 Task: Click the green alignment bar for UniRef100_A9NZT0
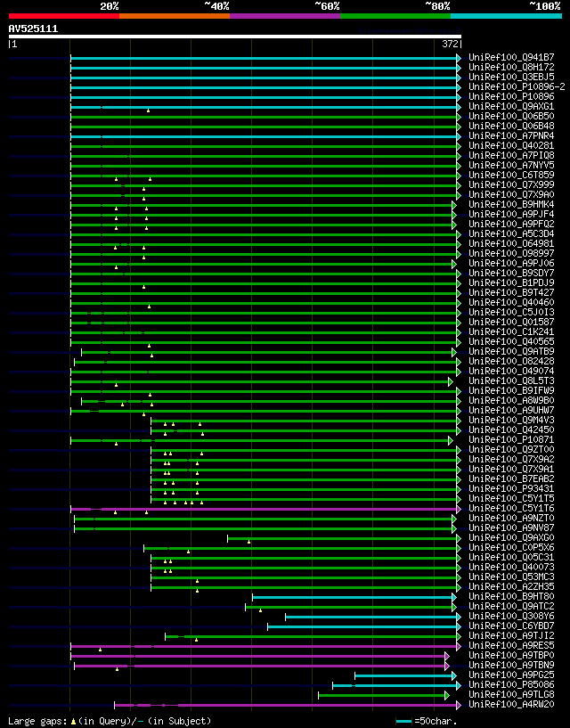click(x=265, y=519)
